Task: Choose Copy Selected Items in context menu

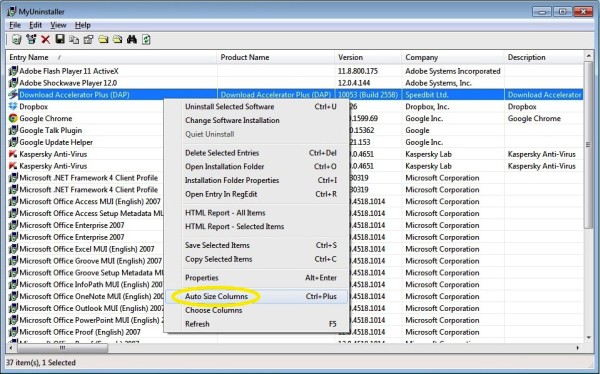Action: [x=257, y=259]
